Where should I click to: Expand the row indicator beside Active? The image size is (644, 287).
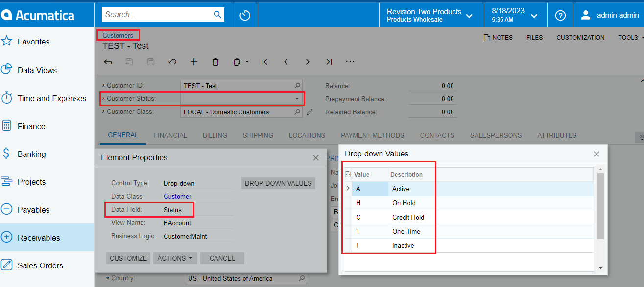[348, 189]
